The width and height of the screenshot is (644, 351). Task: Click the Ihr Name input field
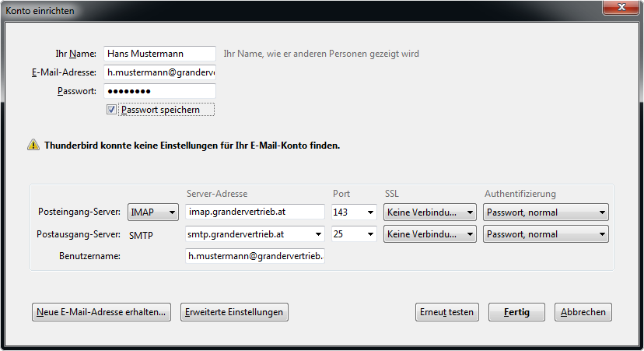(x=159, y=54)
